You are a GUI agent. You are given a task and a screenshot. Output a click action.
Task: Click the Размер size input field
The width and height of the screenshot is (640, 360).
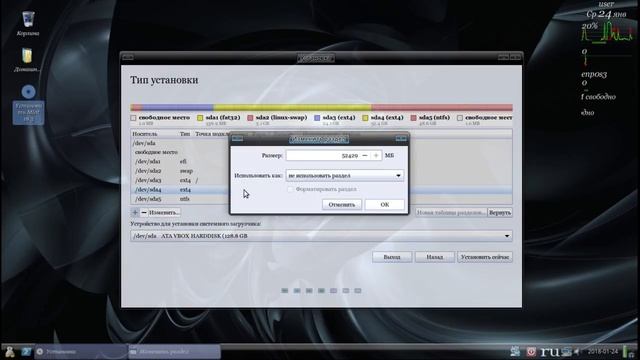click(322, 156)
